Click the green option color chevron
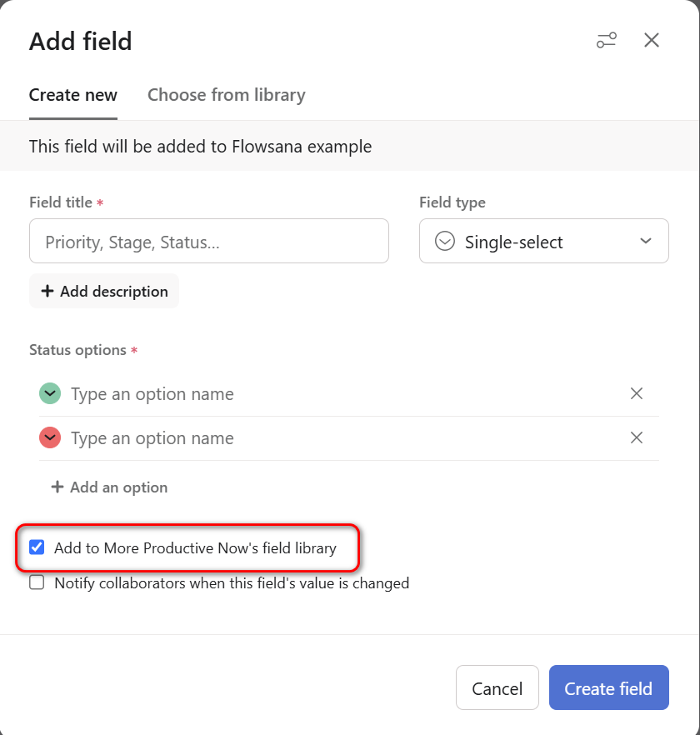The image size is (700, 735). coord(50,393)
